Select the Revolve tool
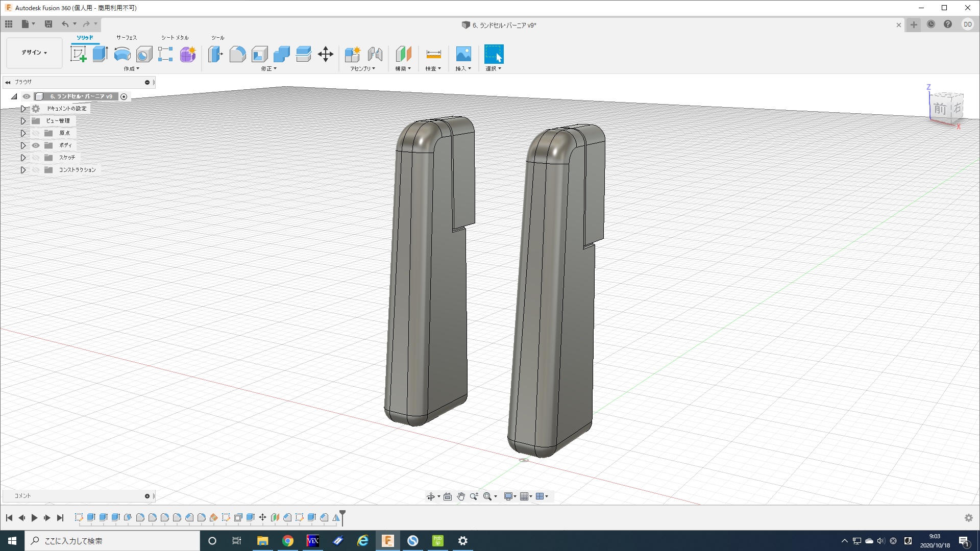The image size is (980, 551). coord(122,54)
